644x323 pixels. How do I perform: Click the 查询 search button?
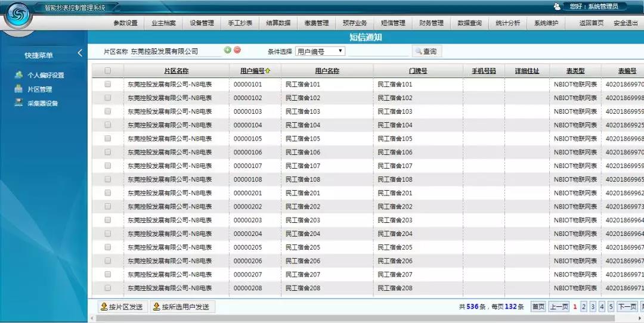pyautogui.click(x=427, y=51)
